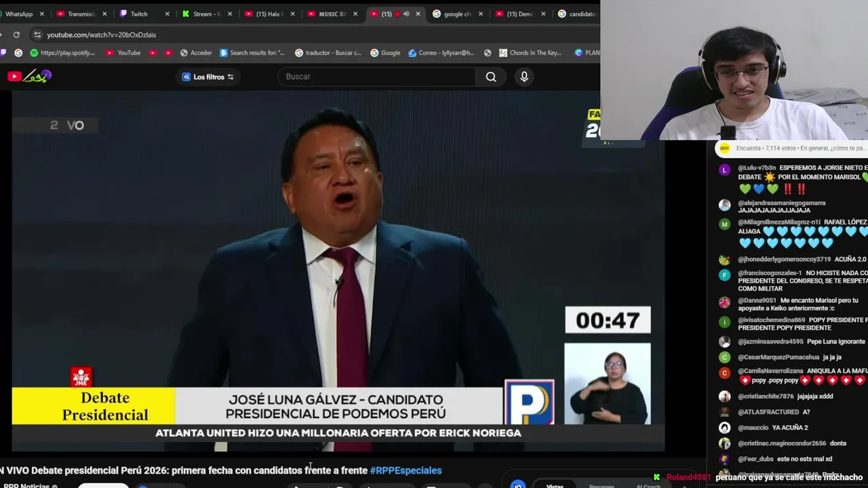Click the Google G icon bookmark

[18, 53]
